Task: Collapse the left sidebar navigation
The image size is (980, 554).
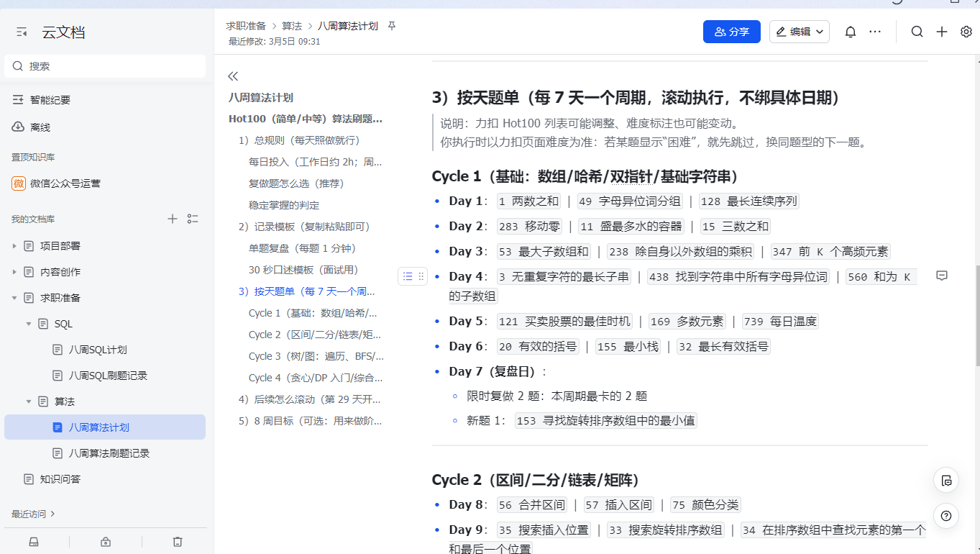Action: click(x=22, y=32)
